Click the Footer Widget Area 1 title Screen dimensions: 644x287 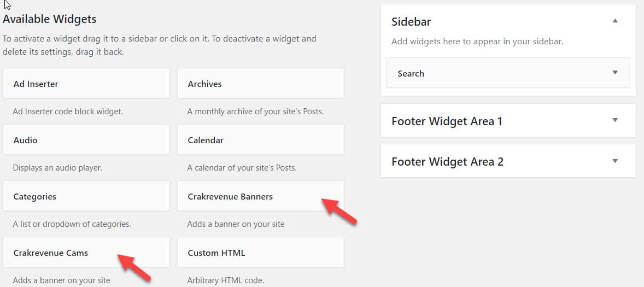pos(447,121)
